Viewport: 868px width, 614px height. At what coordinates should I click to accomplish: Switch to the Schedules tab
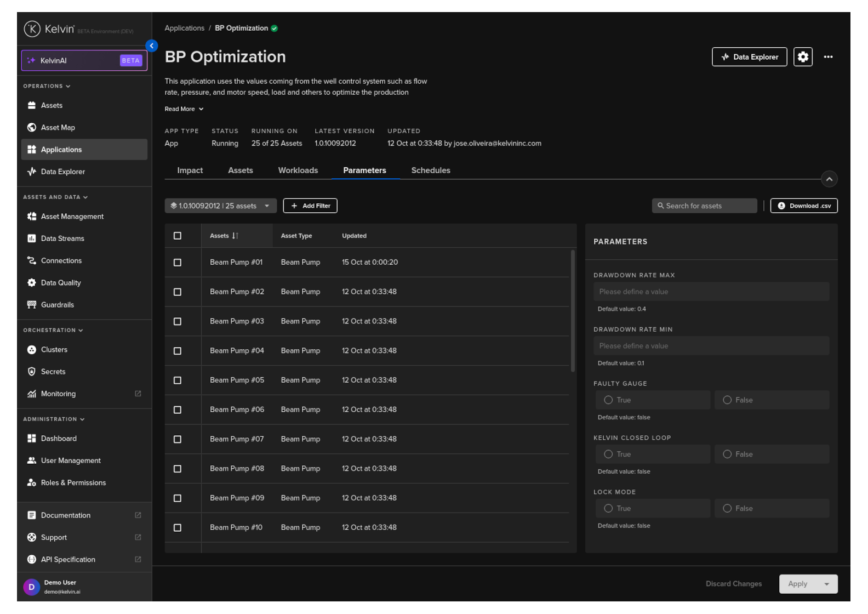tap(431, 170)
